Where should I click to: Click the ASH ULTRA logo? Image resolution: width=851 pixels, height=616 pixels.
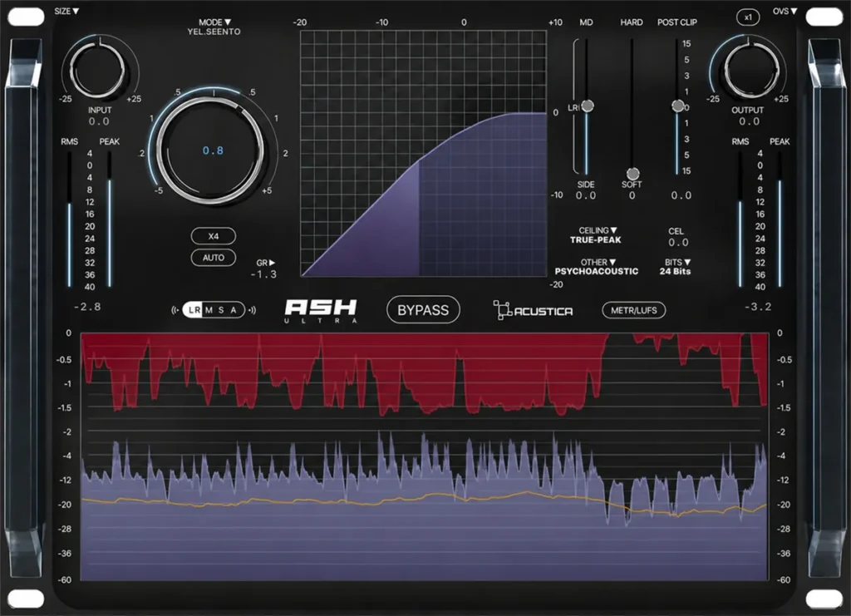321,311
